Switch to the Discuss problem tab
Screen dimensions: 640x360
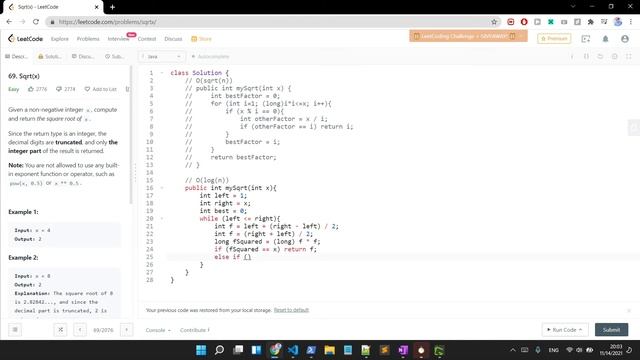83,56
